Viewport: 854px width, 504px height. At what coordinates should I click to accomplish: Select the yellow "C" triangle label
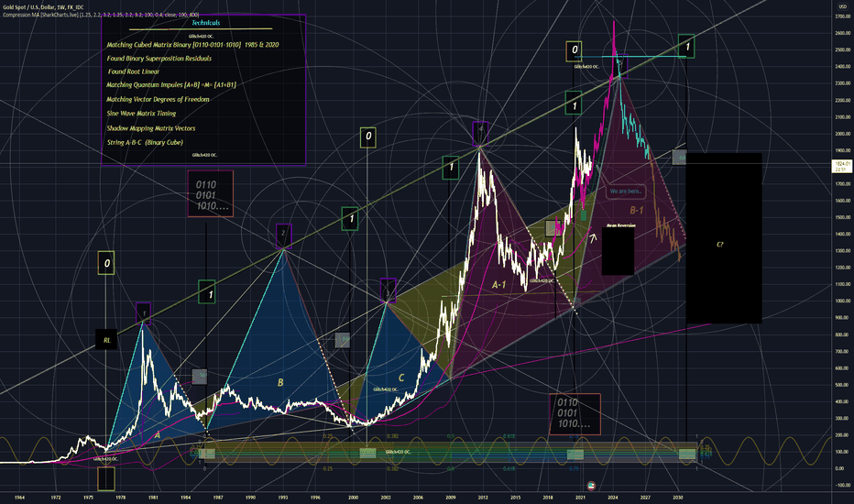401,378
